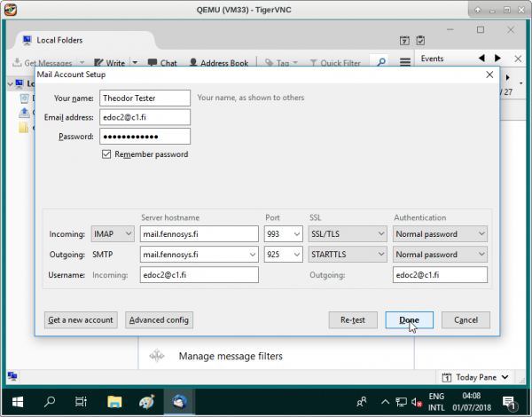Open Chat in Thunderbird toolbar
The width and height of the screenshot is (532, 417).
tap(162, 63)
